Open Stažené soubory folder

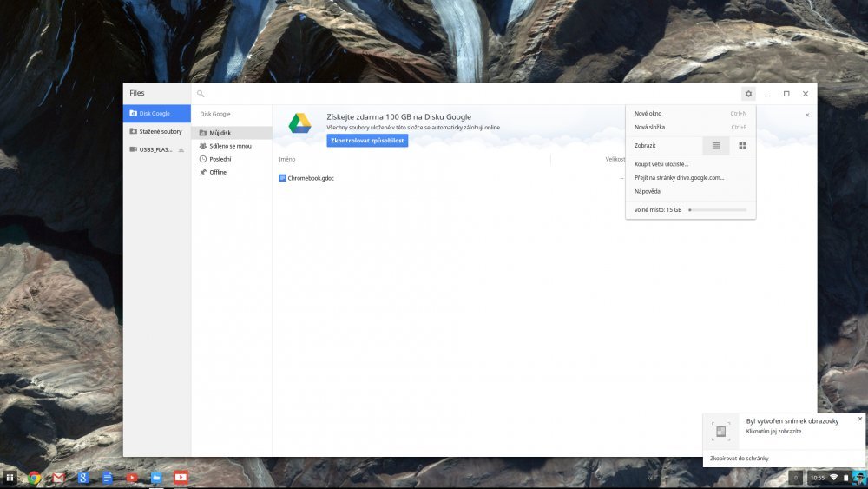156,131
